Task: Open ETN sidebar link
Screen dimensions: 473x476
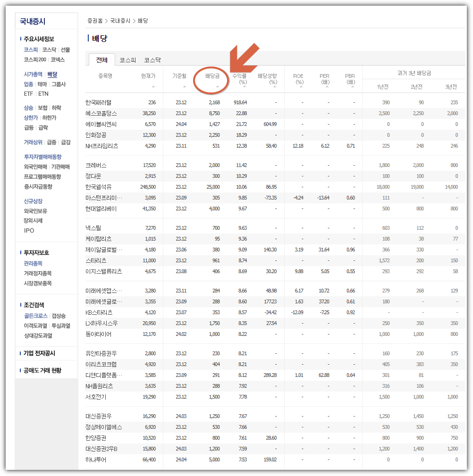Action: [43, 94]
